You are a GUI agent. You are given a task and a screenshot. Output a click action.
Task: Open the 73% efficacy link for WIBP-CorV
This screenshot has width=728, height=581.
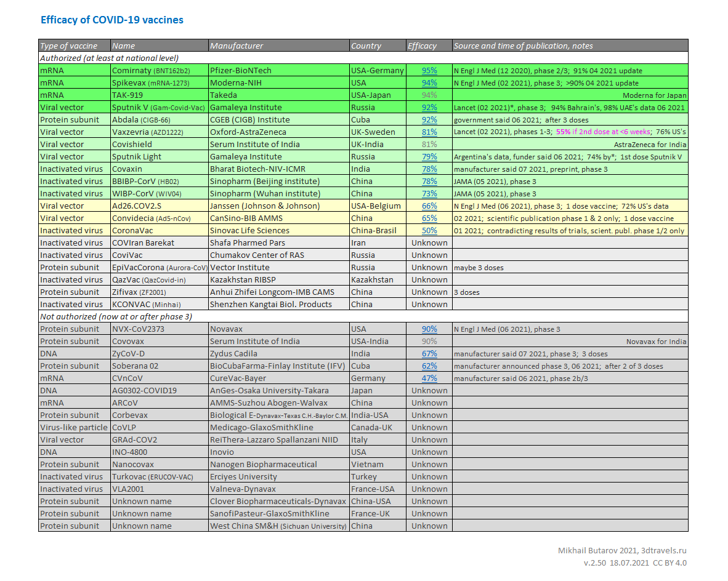[x=429, y=193]
